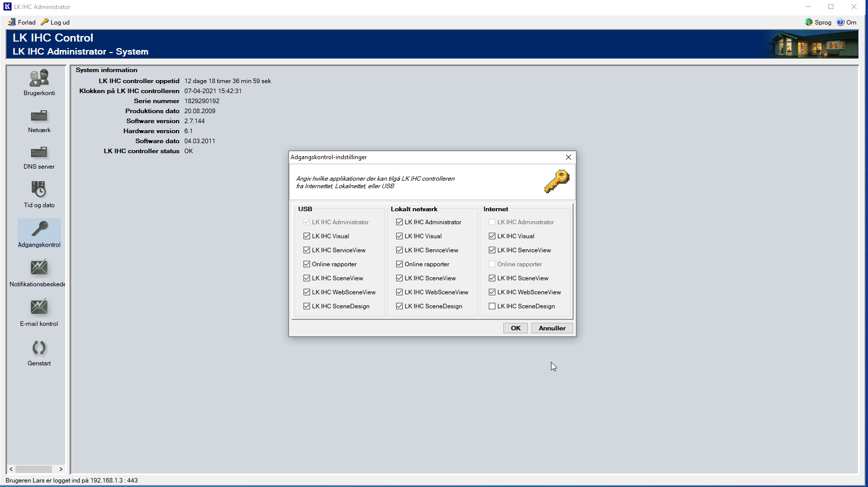Maximize the LK IHC Administrator window
Image resolution: width=868 pixels, height=487 pixels.
pos(831,7)
